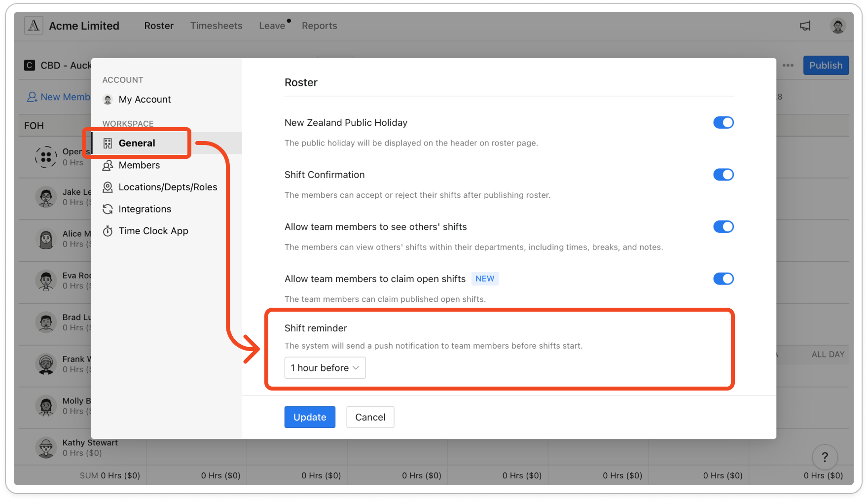The width and height of the screenshot is (868, 501).
Task: Click the FOH department header
Action: pos(34,126)
